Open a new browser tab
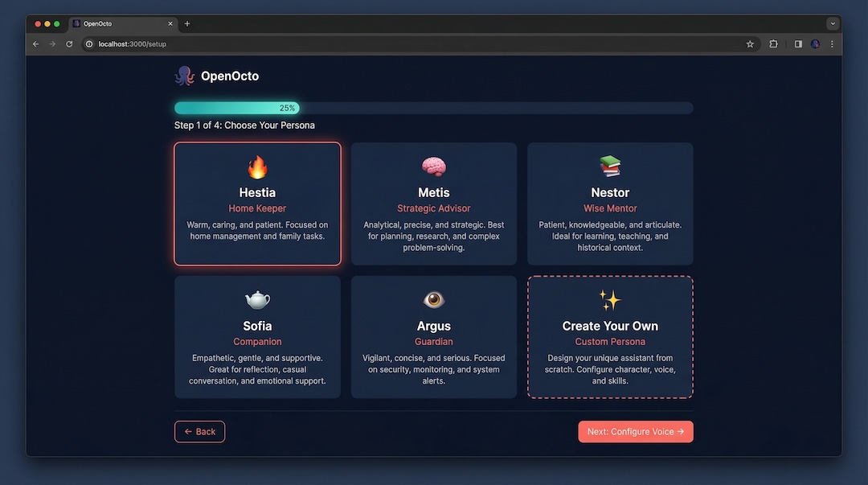Image resolution: width=868 pixels, height=485 pixels. [186, 23]
